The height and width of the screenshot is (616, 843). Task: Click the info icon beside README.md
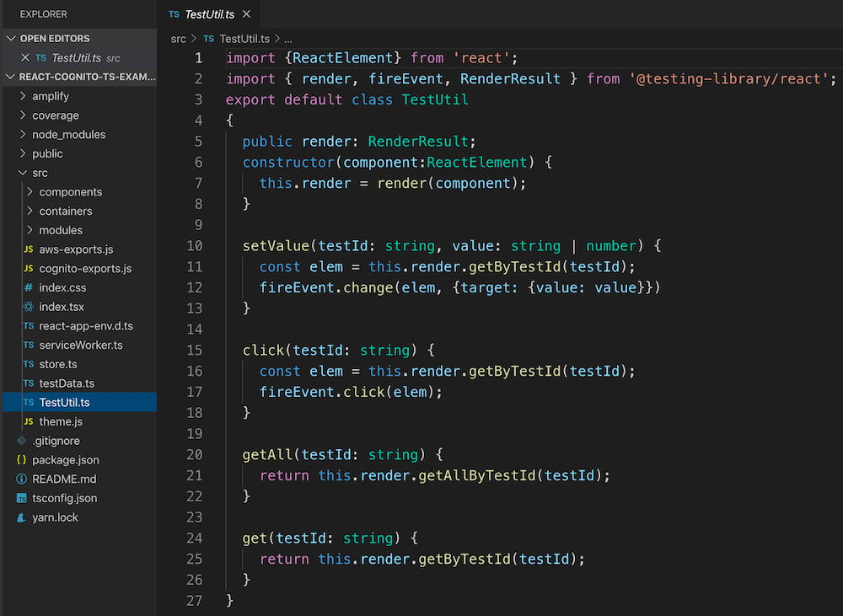point(22,479)
